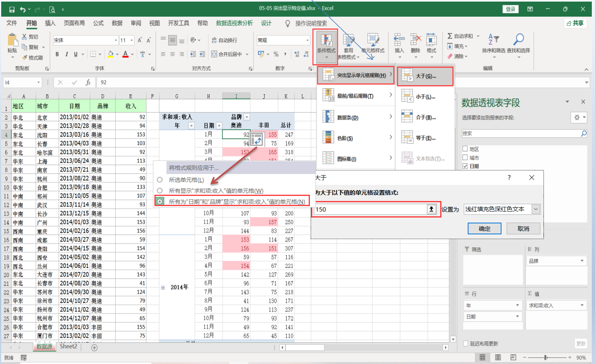
Task: Click the add new sheet plus icon
Action: [x=94, y=348]
